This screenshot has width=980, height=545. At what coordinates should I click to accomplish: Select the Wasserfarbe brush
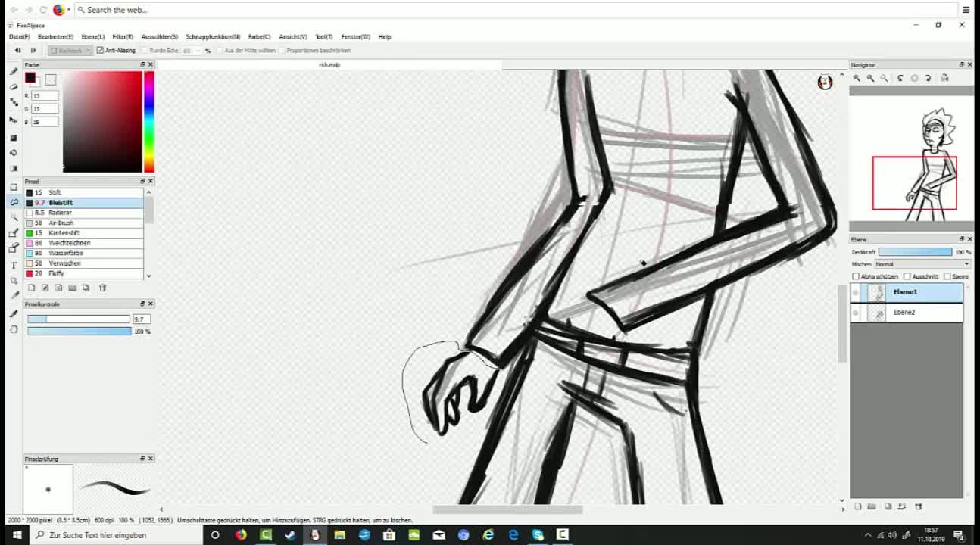click(83, 253)
